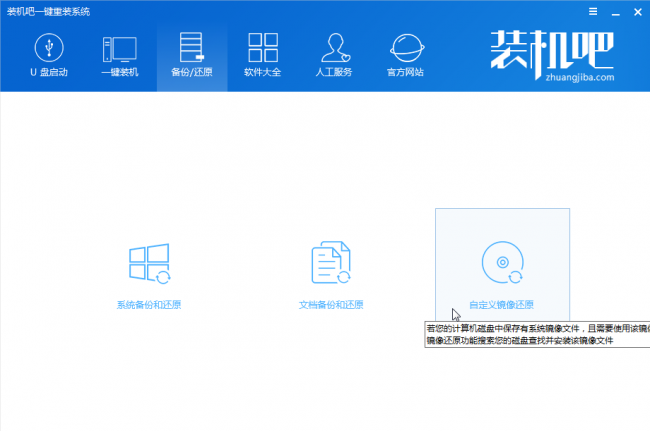Select the 一键装机 computer icon
Viewport: 650px width, 431px height.
coord(119,49)
